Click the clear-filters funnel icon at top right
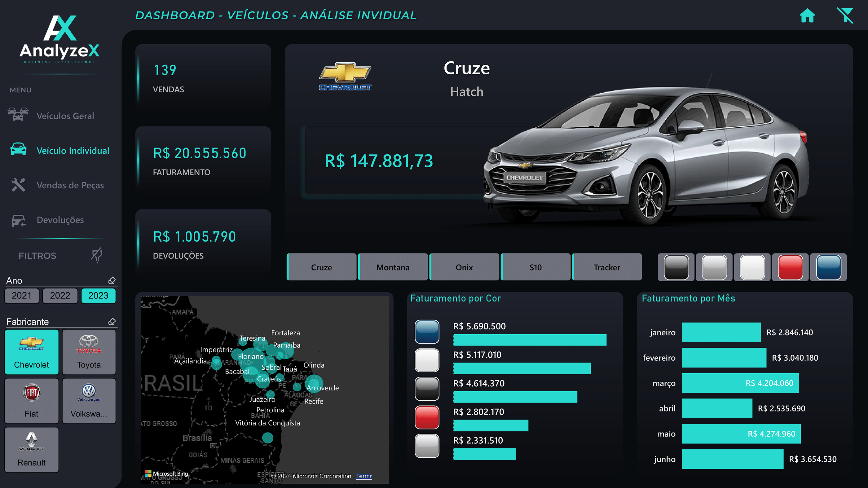 [845, 15]
